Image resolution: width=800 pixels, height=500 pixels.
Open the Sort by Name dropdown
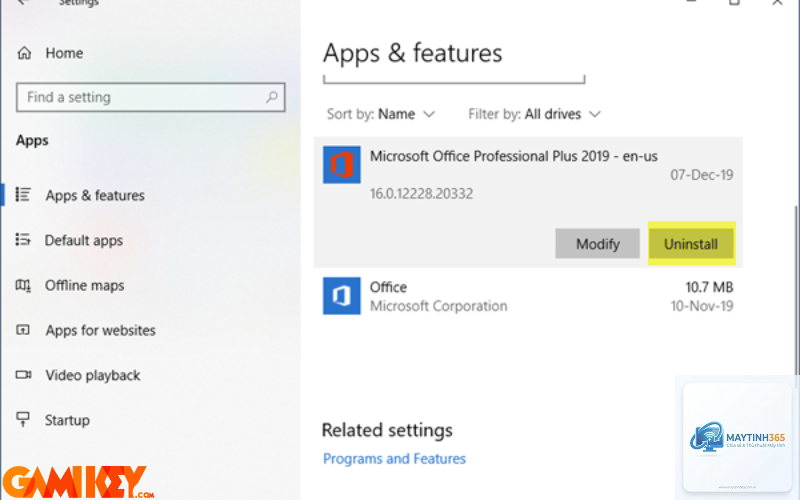click(381, 114)
